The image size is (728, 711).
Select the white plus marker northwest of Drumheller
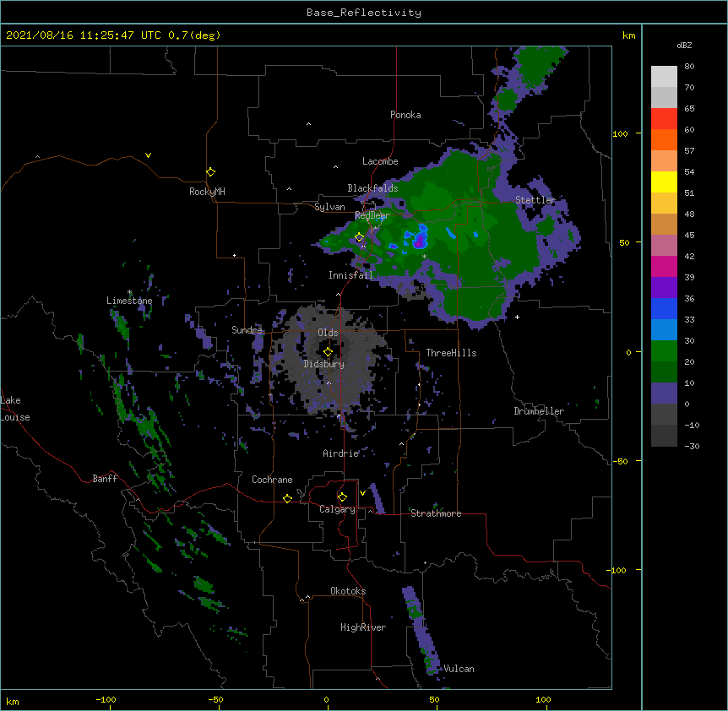pyautogui.click(x=517, y=317)
